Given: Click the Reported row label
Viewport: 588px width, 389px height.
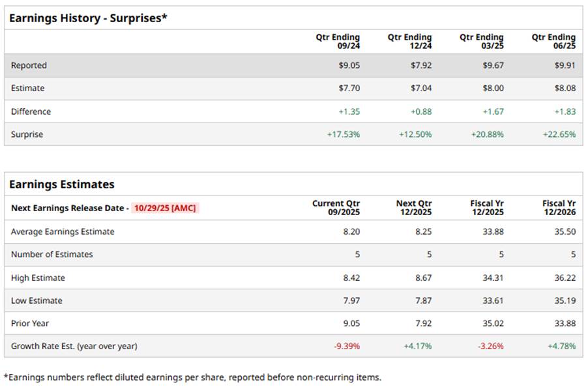Looking at the screenshot, I should coord(29,65).
